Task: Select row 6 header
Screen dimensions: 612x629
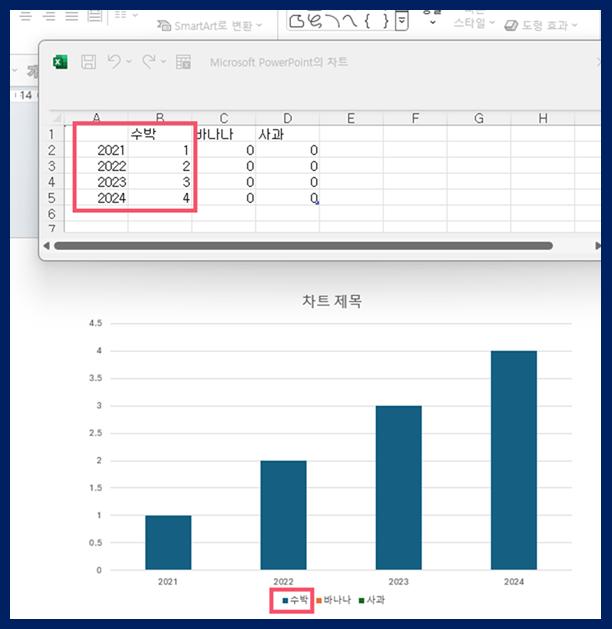Action: pos(52,213)
